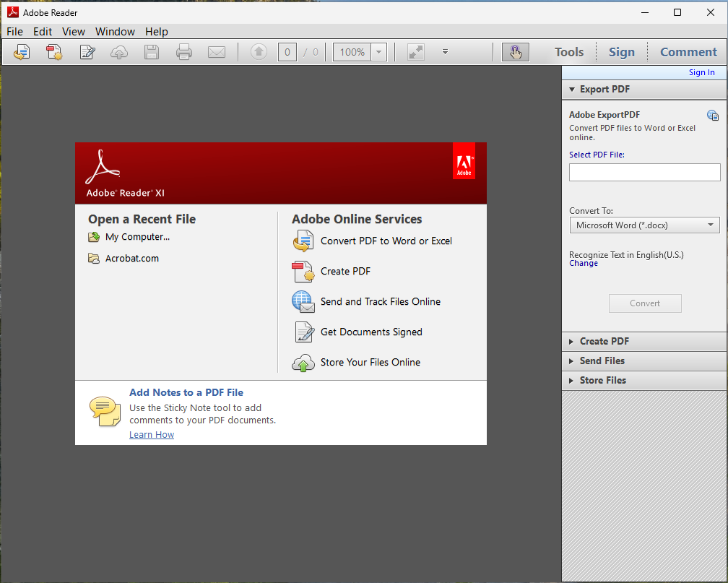Click the Select PDF File input field
728x583 pixels.
644,172
